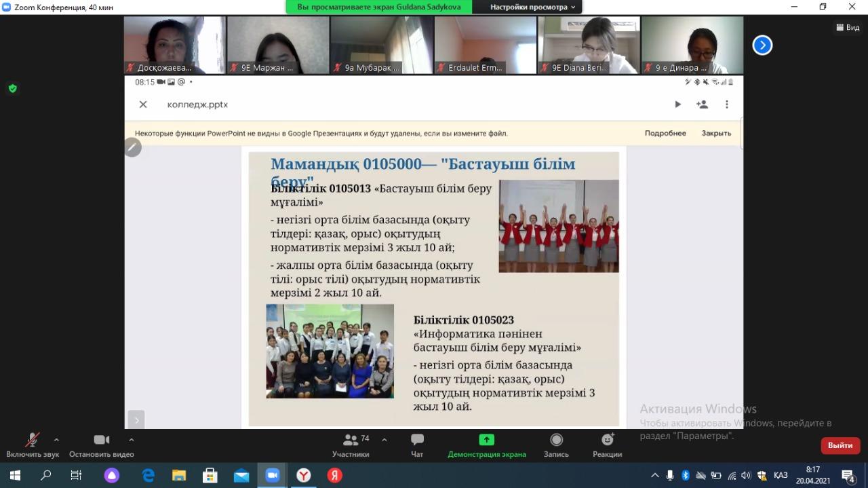This screenshot has width=868, height=488.
Task: Open the Chat panel
Action: [417, 440]
